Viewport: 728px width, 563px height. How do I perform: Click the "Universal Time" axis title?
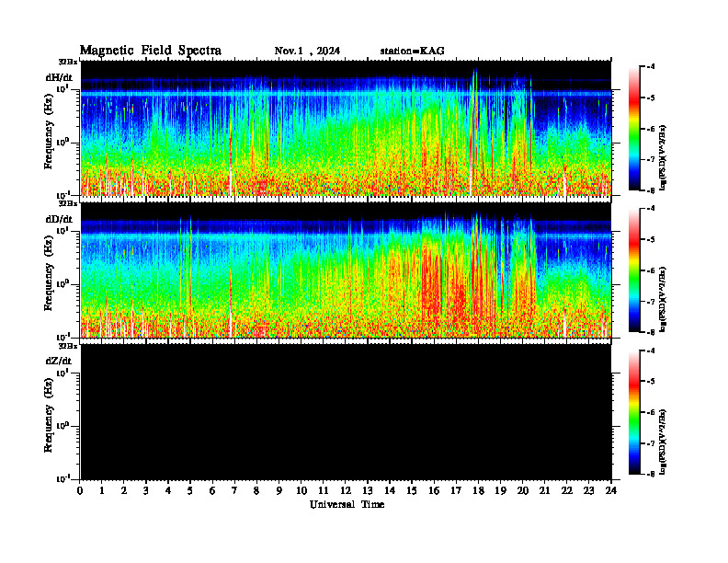coord(347,504)
